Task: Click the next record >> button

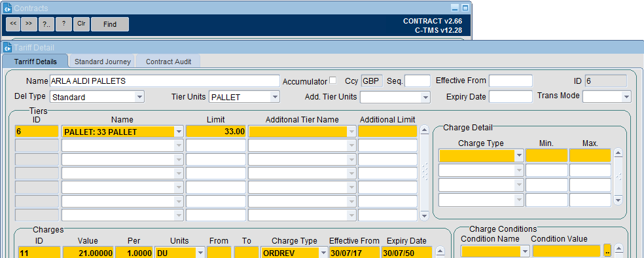Action: coord(29,24)
